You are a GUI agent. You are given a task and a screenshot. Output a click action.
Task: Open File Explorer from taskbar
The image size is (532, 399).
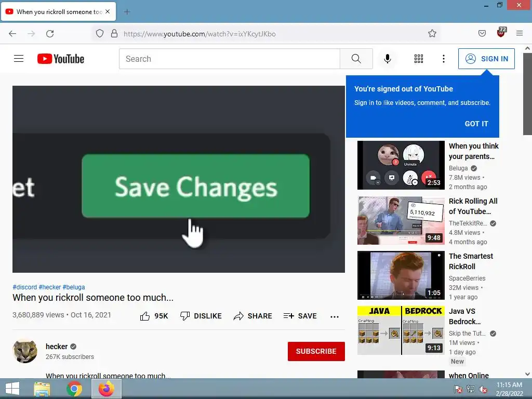tap(42, 389)
